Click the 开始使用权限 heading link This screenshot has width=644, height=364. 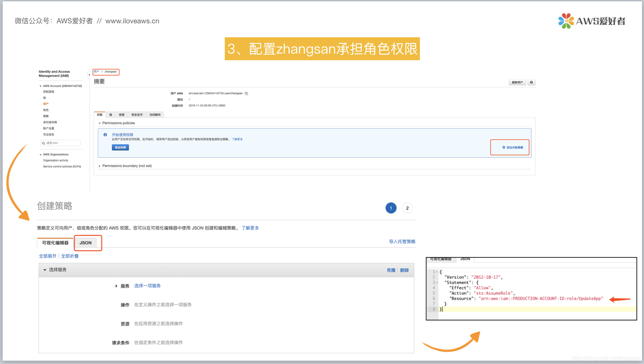123,135
